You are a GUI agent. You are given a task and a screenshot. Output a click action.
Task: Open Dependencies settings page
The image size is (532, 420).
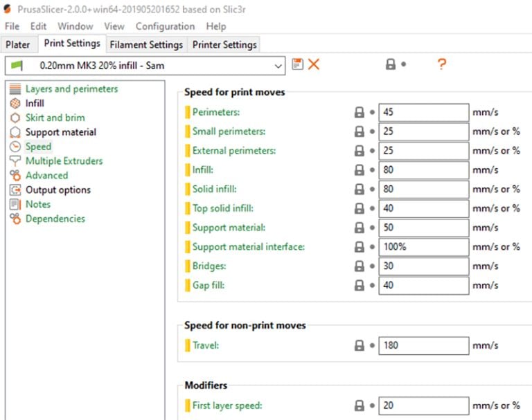click(x=55, y=219)
